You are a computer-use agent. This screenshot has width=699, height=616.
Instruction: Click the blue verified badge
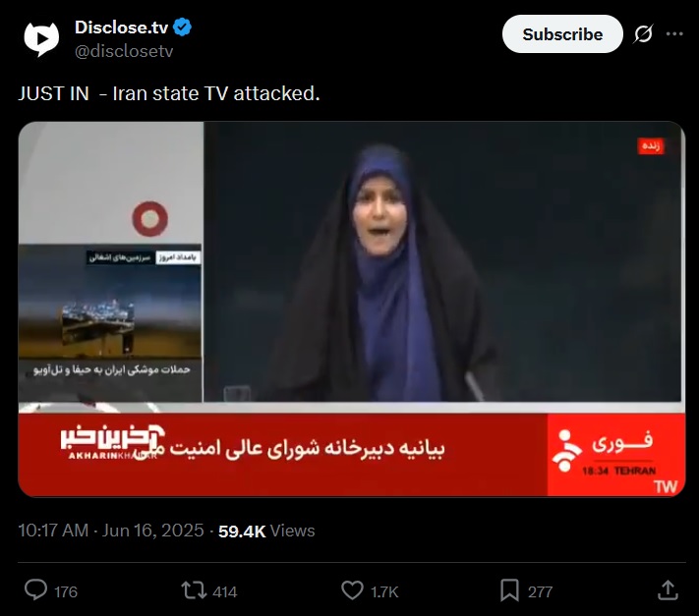[x=182, y=28]
